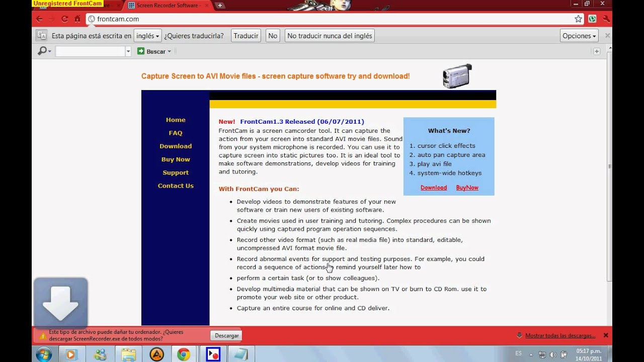This screenshot has height=362, width=644.
Task: Open Windows Live Messenger taskbar icon
Action: (x=100, y=354)
